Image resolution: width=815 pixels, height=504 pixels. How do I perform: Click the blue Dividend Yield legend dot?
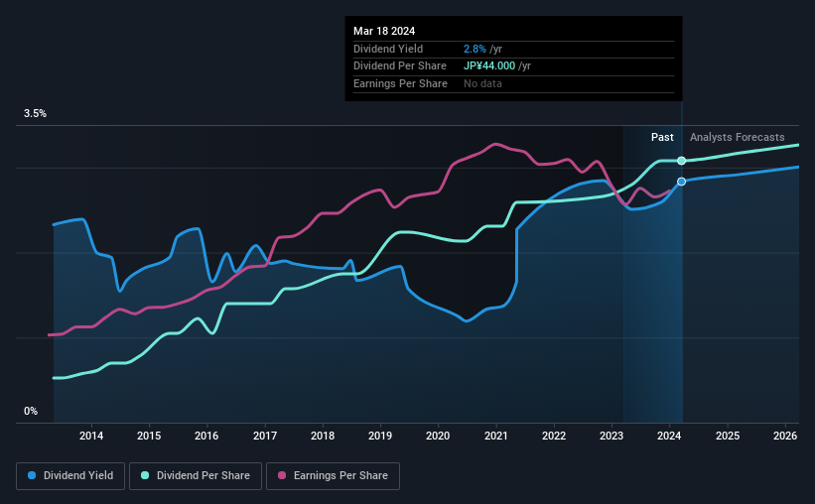tap(32, 475)
